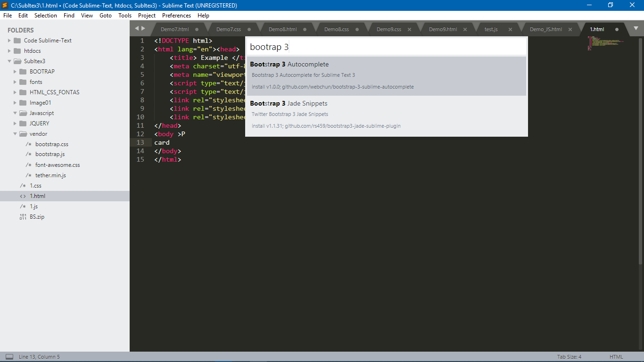The image size is (644, 362).
Task: Click the 1.html markup file icon
Action: 23,196
